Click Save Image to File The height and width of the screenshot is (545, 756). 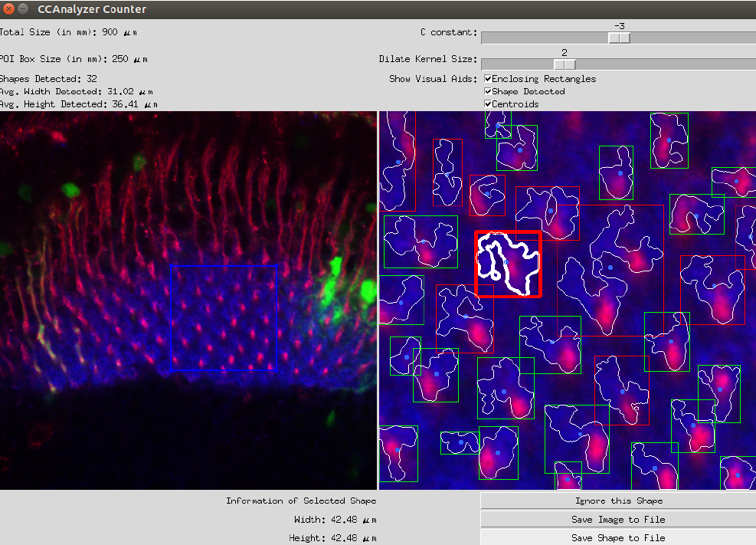[618, 519]
